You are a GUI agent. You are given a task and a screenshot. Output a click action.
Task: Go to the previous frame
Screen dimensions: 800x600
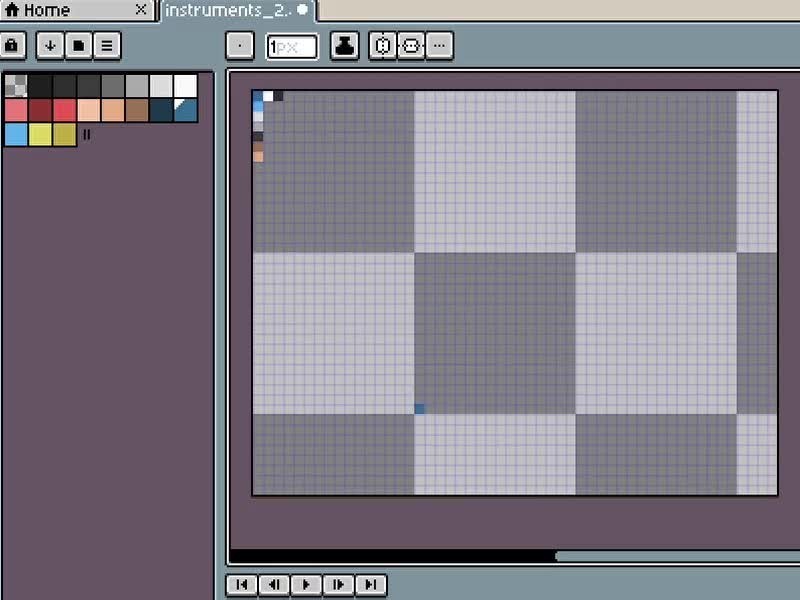coord(273,584)
